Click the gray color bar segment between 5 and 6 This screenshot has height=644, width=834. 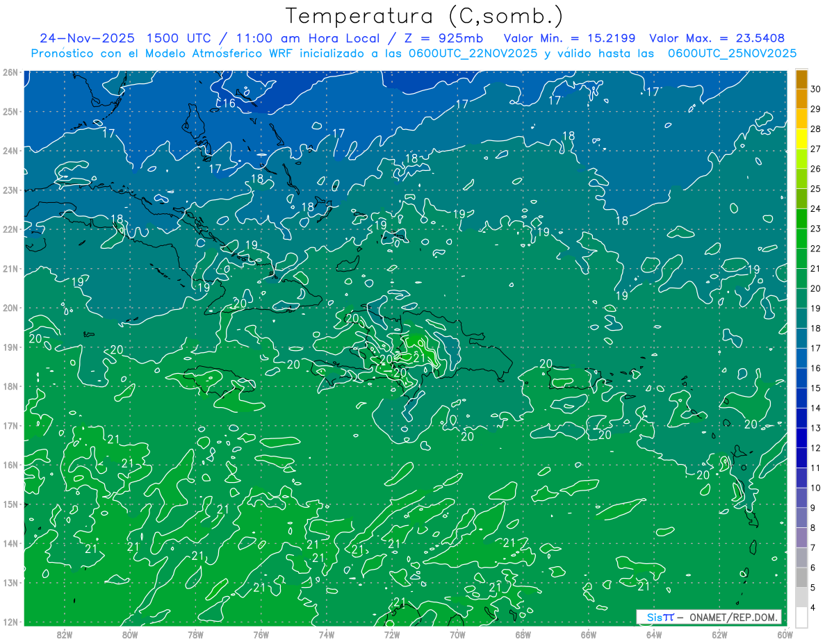coord(801,577)
